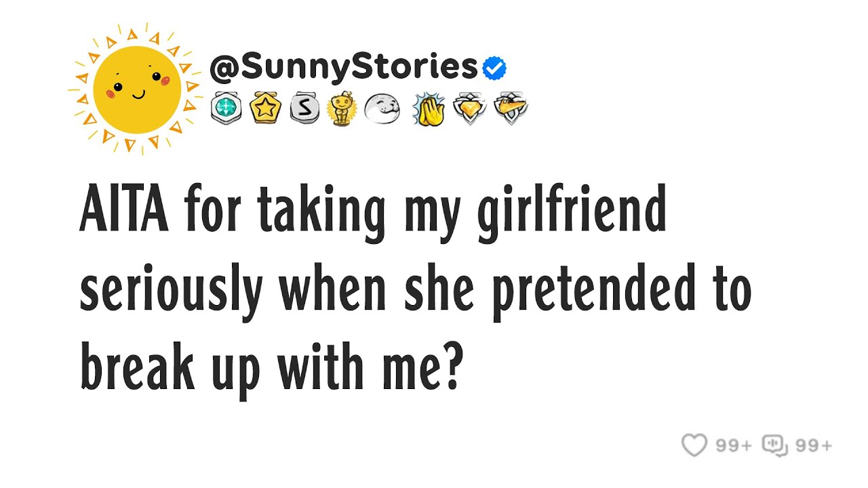Click the golden Snoo trophy award
The height and width of the screenshot is (488, 868).
tap(342, 108)
